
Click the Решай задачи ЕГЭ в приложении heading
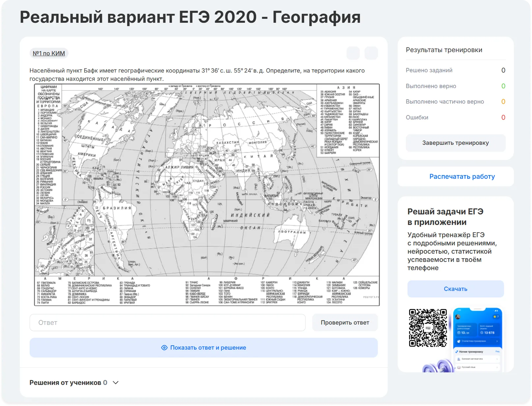pyautogui.click(x=445, y=217)
